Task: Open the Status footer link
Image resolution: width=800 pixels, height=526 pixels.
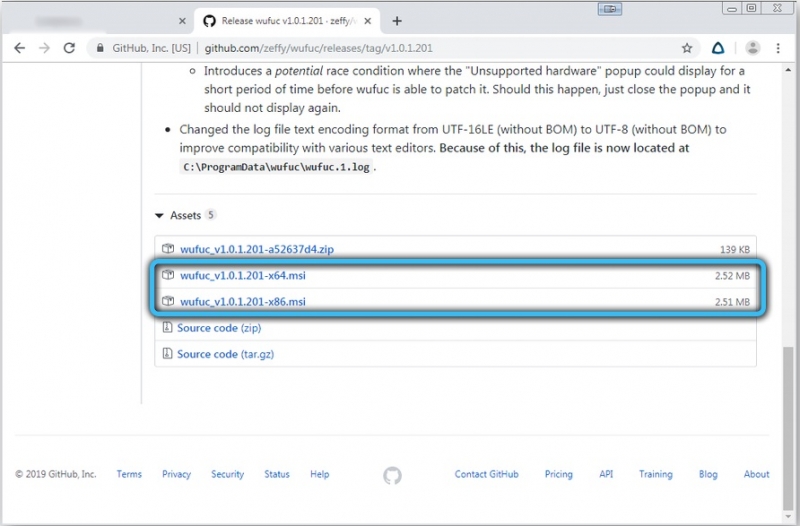Action: (x=277, y=474)
